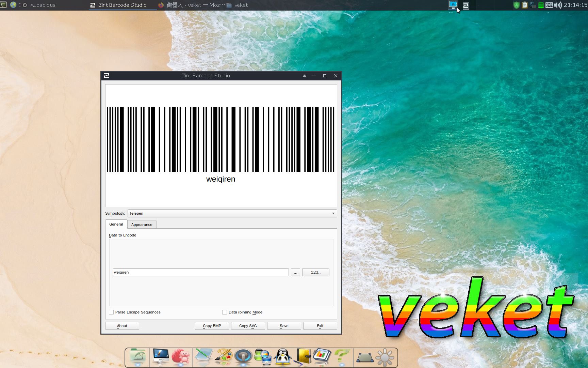Open the '123..' sequence button
588x368 pixels.
315,272
